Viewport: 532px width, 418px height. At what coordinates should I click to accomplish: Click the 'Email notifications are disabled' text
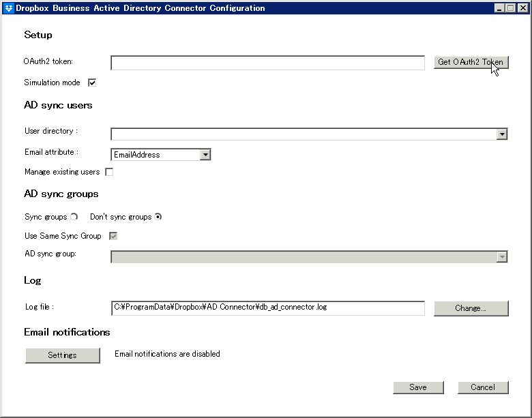[x=167, y=354]
